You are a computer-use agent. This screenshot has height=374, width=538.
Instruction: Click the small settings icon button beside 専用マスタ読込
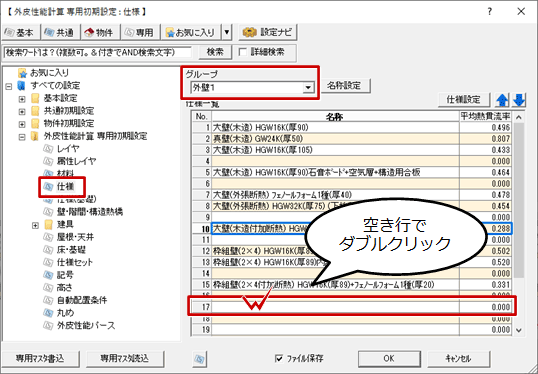pos(199,359)
